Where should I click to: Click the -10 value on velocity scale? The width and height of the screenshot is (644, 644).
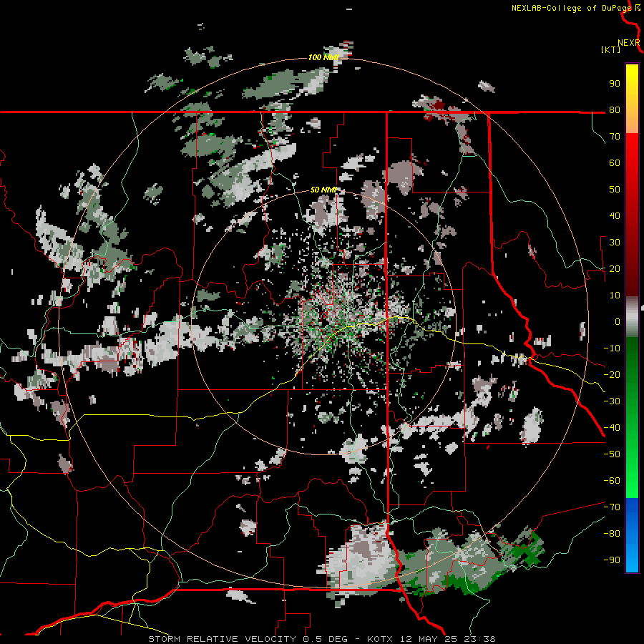point(612,348)
